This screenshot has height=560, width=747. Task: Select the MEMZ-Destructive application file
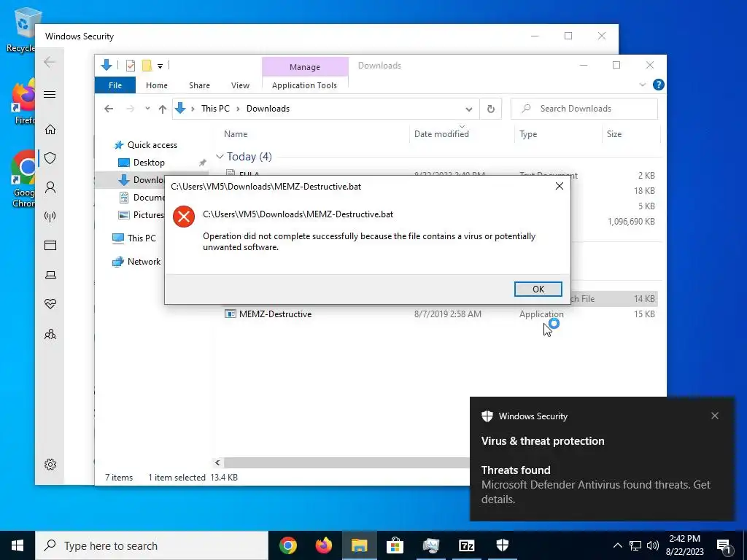pyautogui.click(x=275, y=314)
